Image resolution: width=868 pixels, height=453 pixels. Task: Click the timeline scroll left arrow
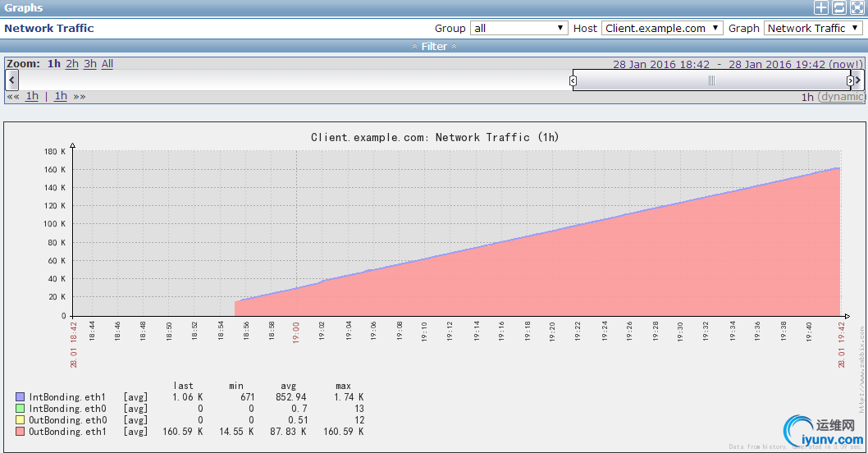11,80
